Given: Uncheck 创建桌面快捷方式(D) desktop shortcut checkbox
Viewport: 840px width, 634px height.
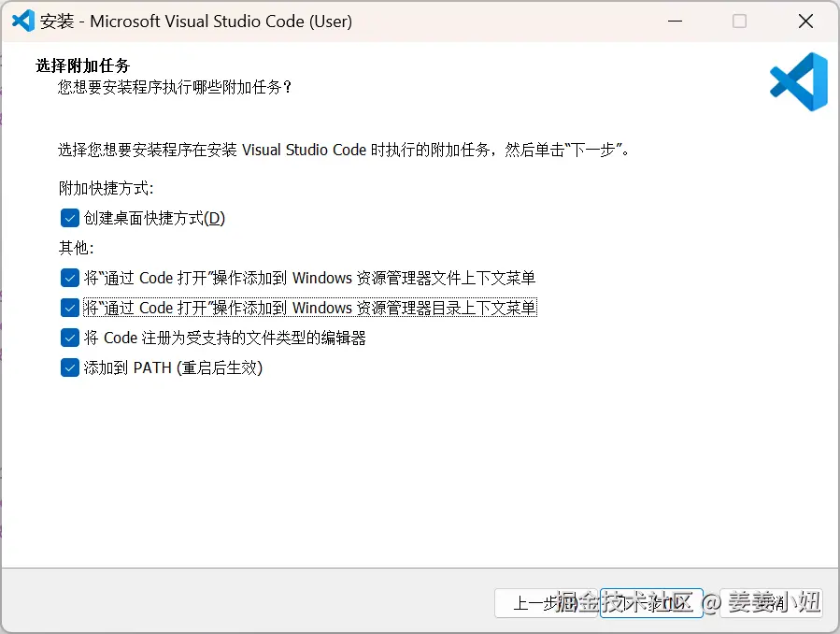Looking at the screenshot, I should (x=70, y=218).
